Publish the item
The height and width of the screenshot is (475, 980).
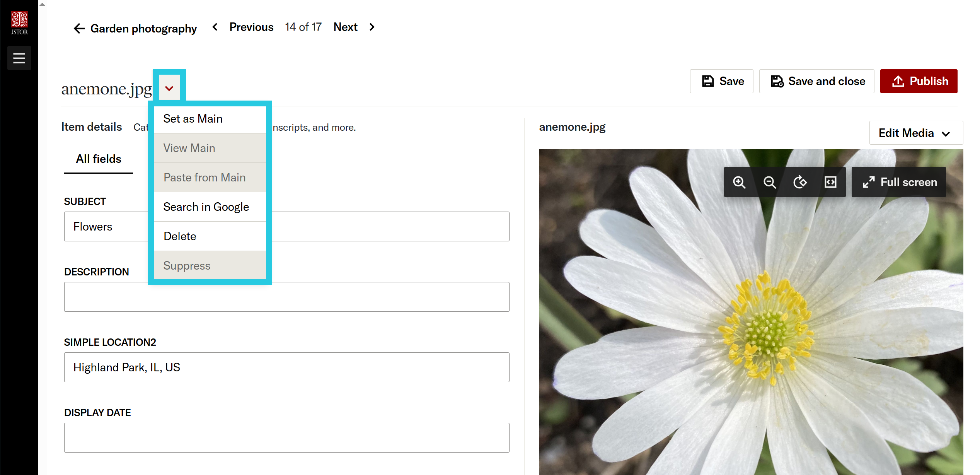[919, 81]
